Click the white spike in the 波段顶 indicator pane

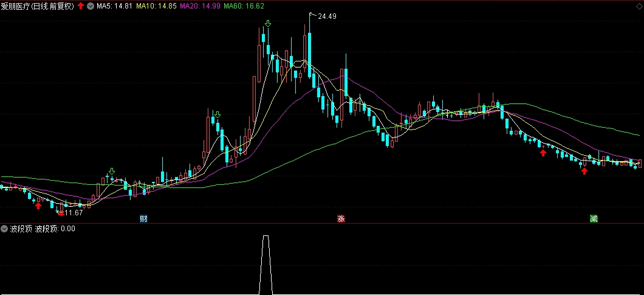265,265
